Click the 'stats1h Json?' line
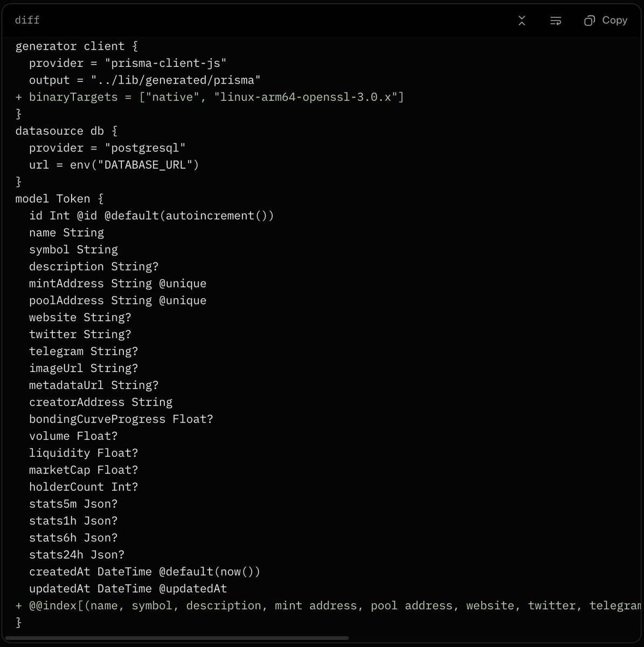This screenshot has width=644, height=647. [73, 521]
